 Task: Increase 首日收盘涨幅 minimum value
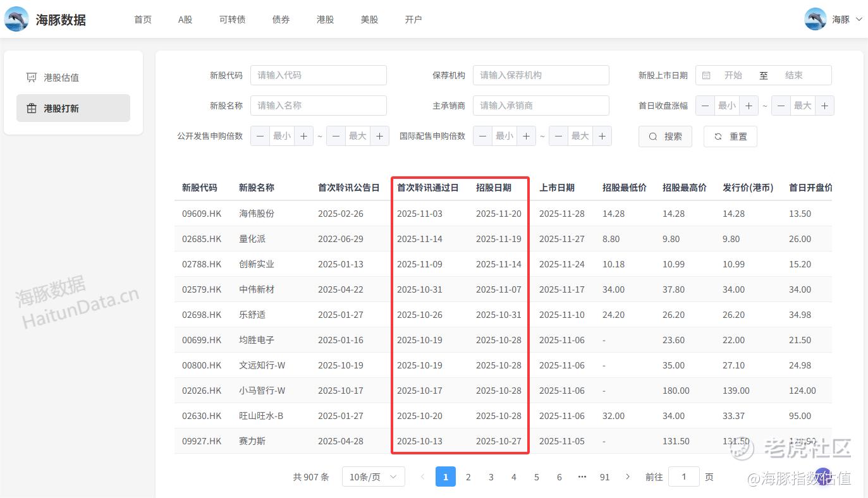[749, 106]
